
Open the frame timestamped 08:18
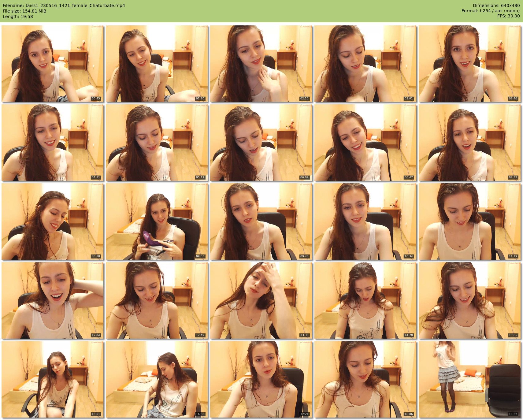point(53,221)
